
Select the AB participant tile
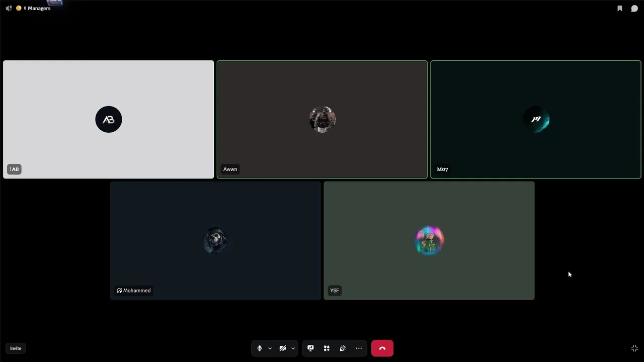pos(109,120)
